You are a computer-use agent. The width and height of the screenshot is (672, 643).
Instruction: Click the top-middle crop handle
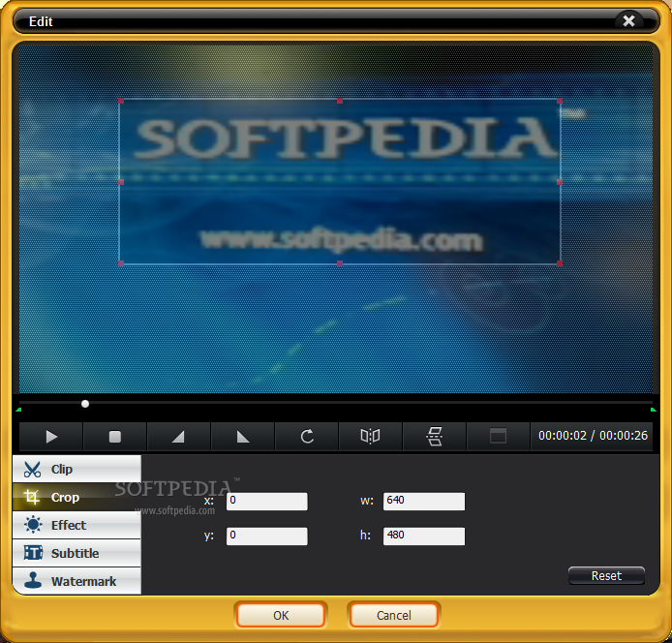coord(340,101)
